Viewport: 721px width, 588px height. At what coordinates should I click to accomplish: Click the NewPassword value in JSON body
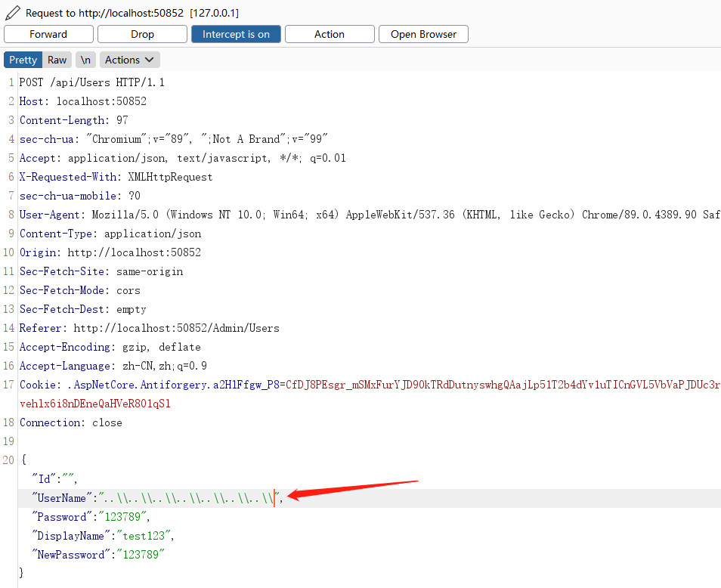pyautogui.click(x=141, y=555)
